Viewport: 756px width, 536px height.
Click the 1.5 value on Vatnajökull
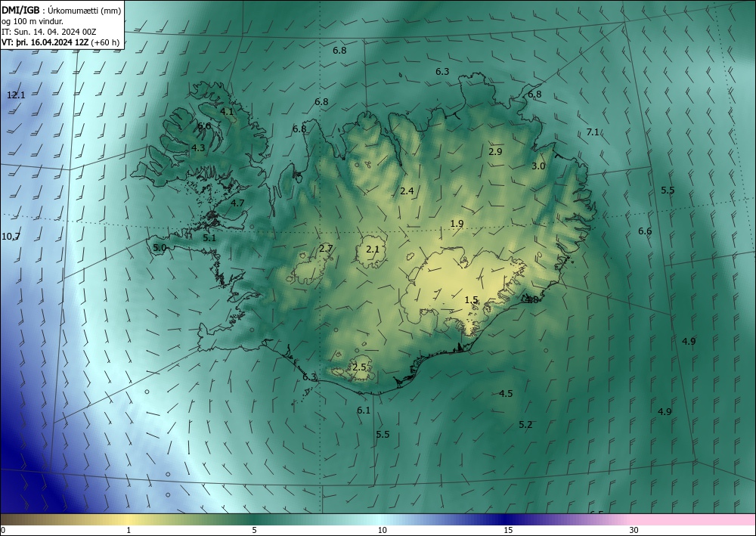point(471,300)
